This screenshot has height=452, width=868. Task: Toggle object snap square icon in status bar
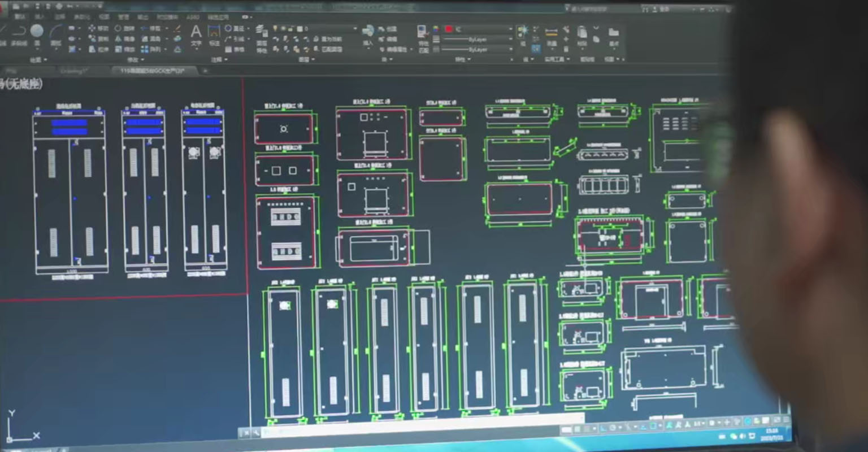pyautogui.click(x=653, y=425)
